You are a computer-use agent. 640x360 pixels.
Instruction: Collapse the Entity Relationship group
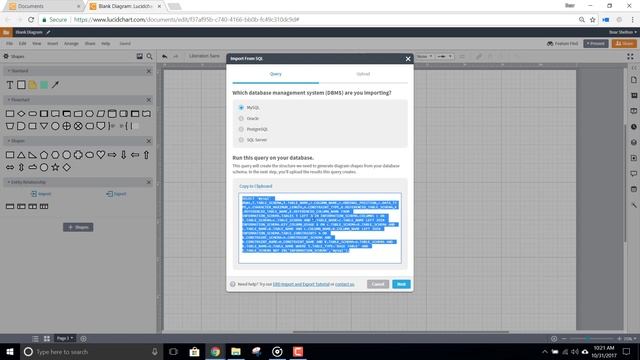click(x=8, y=182)
